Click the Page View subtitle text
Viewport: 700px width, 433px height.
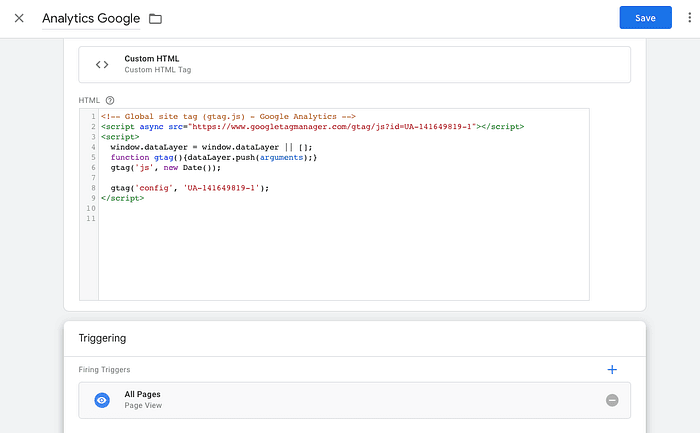click(143, 405)
